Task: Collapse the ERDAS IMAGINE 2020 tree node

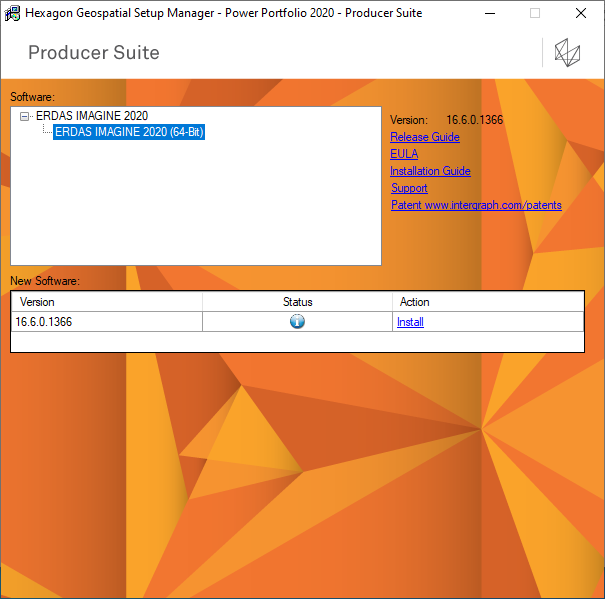Action: [24, 116]
